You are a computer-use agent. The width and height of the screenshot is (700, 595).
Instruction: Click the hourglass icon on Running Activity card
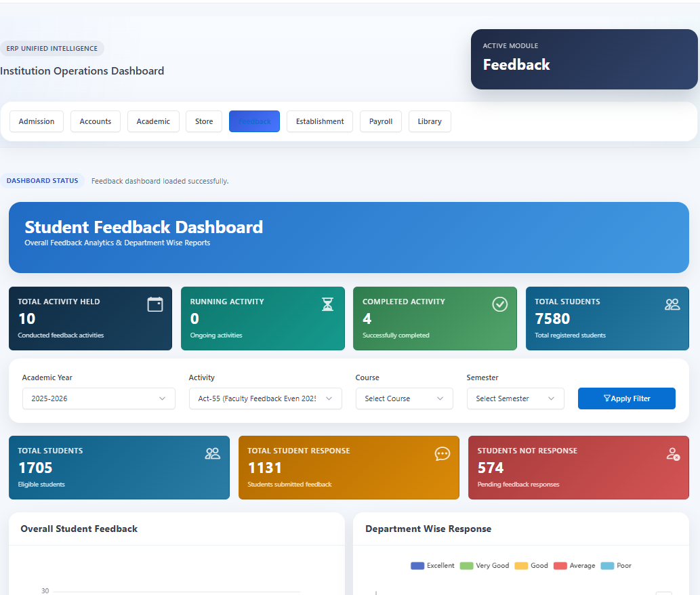click(328, 304)
